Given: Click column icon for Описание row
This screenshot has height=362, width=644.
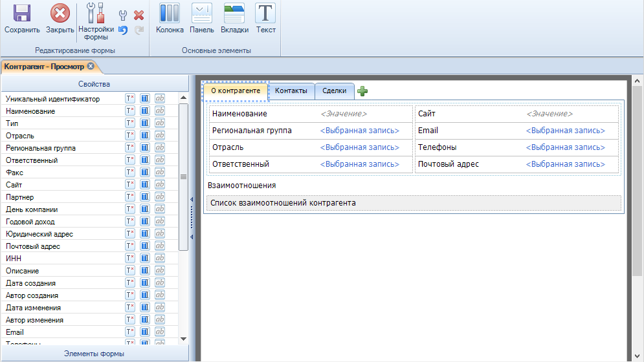Looking at the screenshot, I should 145,270.
